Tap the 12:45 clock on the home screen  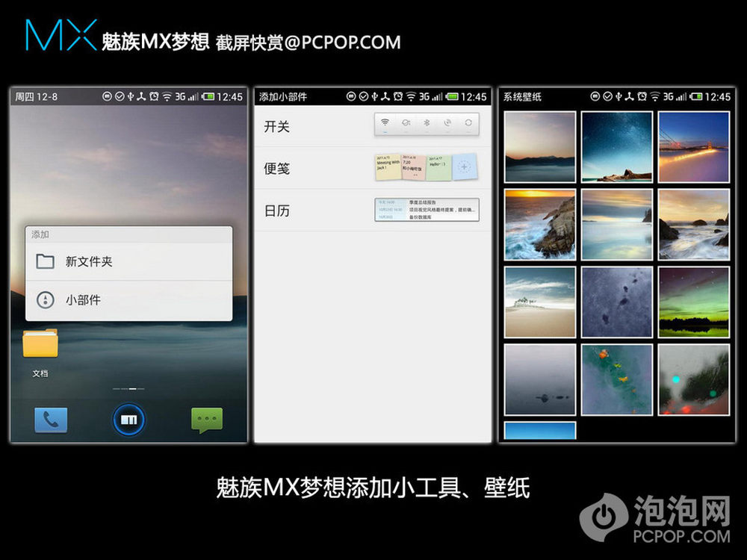(x=229, y=96)
